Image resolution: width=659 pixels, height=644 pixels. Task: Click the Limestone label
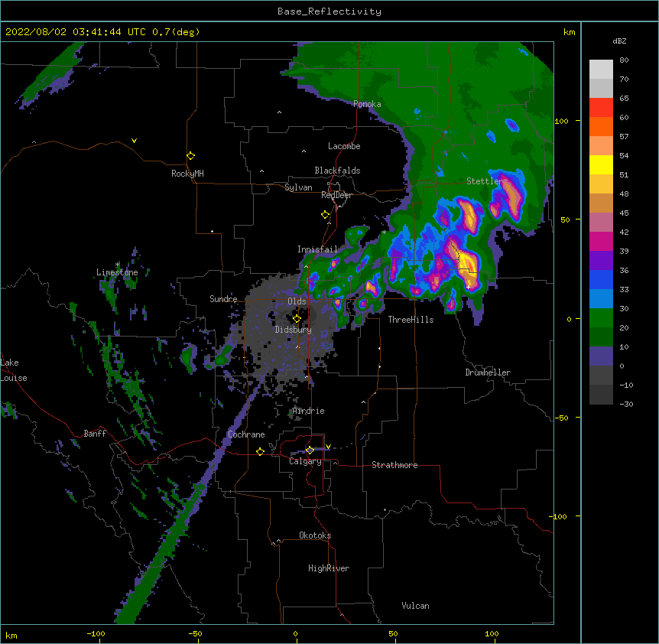pyautogui.click(x=117, y=272)
